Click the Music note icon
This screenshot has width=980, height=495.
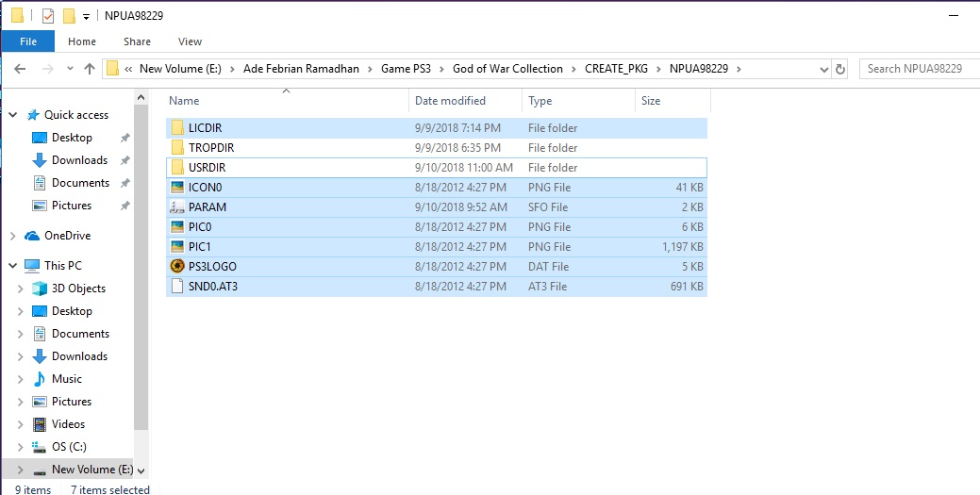pyautogui.click(x=40, y=379)
